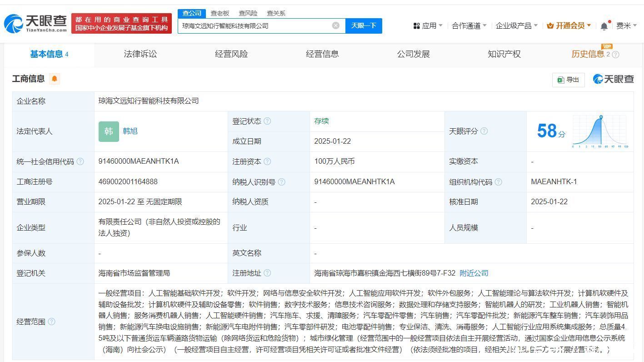Open the 开通会员 membership dropdown

(x=569, y=26)
